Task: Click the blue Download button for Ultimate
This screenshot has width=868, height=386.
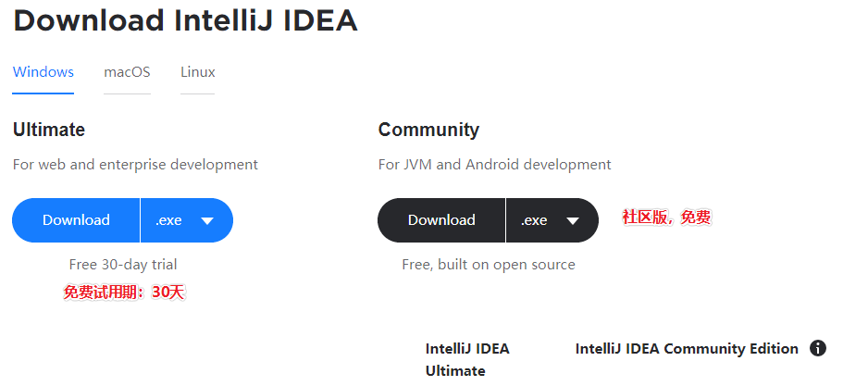Action: 76,220
